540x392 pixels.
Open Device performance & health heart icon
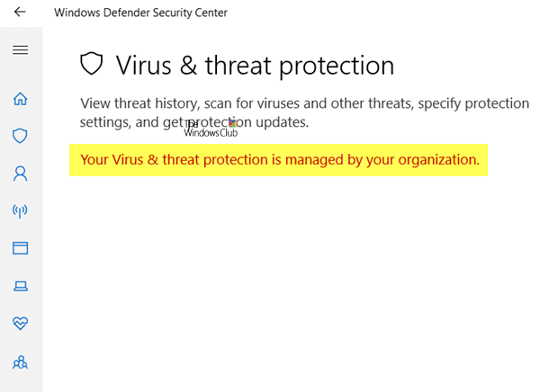coord(20,324)
